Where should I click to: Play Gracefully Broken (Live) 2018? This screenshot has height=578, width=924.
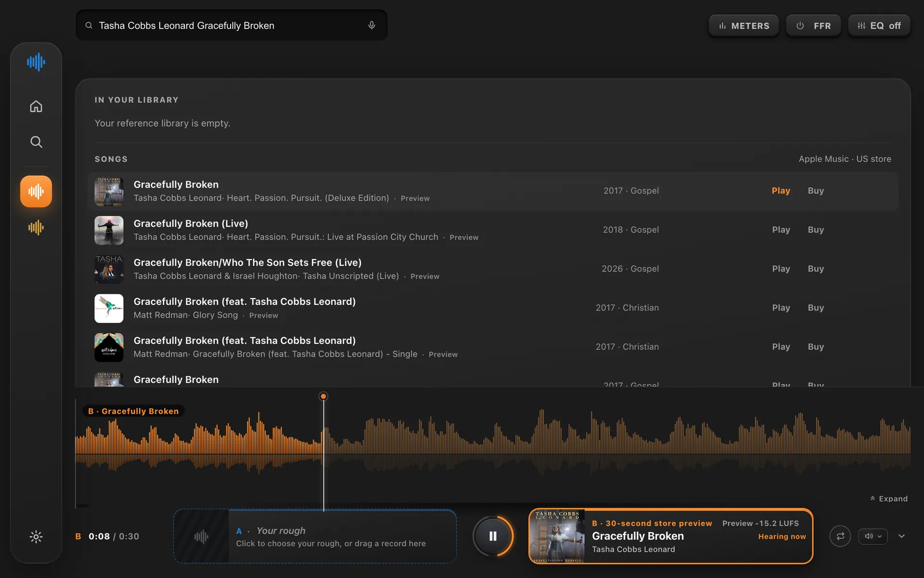781,230
